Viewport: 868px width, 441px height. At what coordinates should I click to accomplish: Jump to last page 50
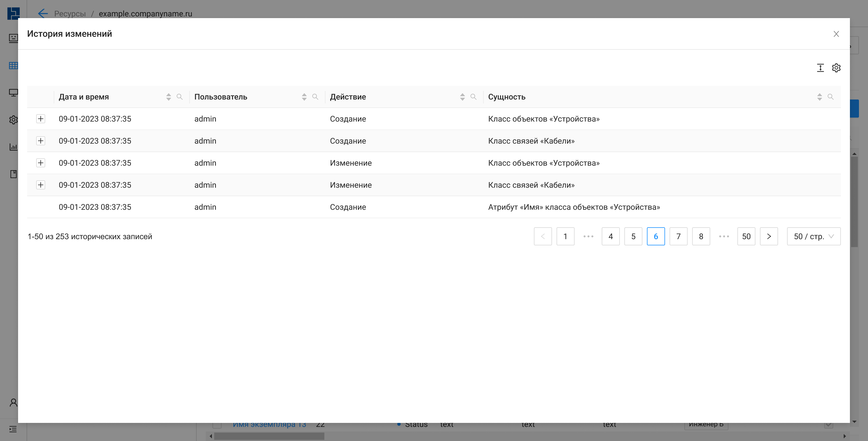[x=746, y=236]
